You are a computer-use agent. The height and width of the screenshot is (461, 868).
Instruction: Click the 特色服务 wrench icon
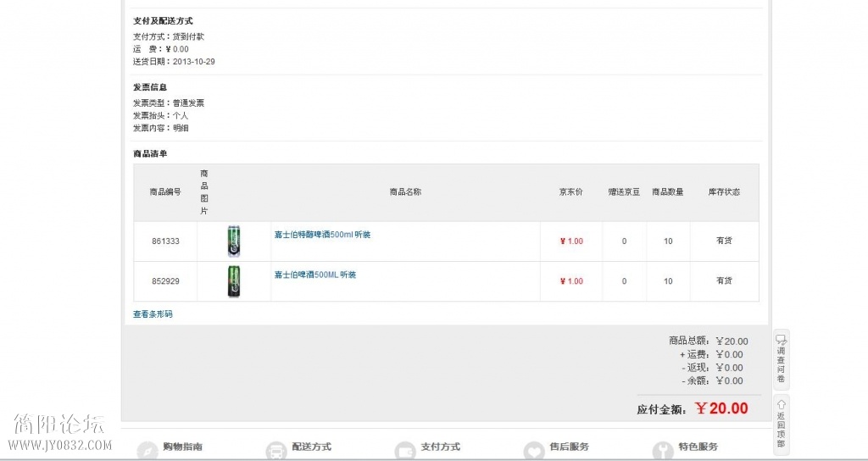(663, 451)
